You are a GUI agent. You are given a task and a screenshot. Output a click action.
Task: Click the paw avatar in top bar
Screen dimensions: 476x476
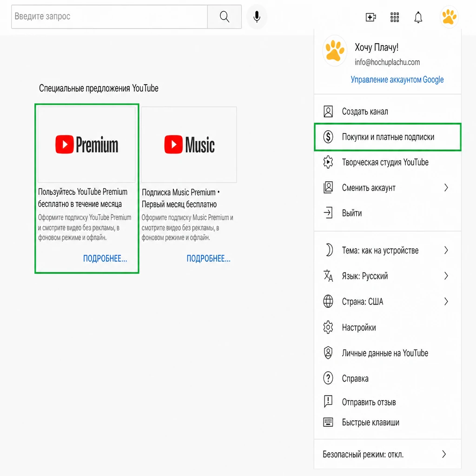point(449,17)
